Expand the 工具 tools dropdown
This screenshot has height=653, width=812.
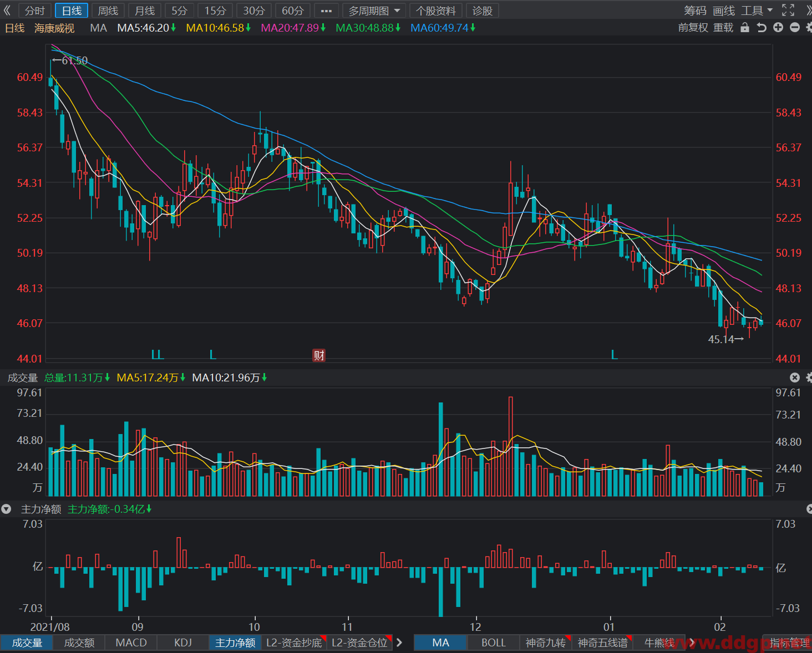[757, 11]
